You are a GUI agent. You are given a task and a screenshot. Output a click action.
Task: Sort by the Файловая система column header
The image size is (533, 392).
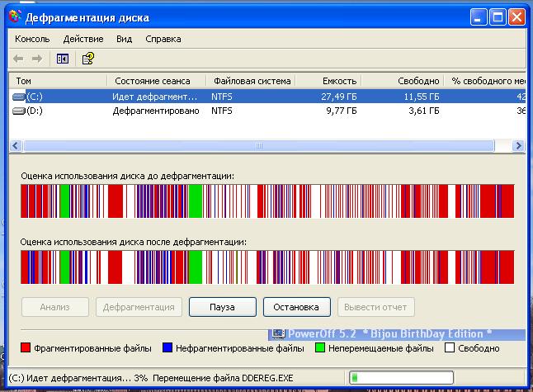click(x=251, y=81)
